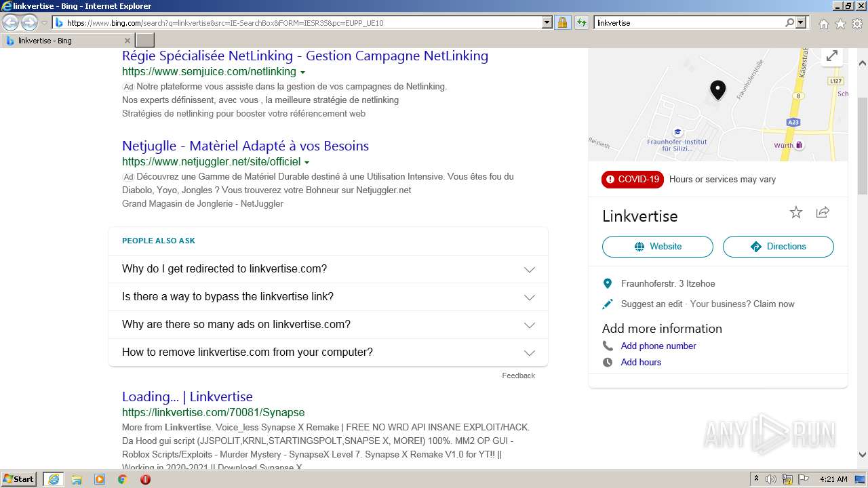Open Favorites with the star icon
The image size is (868, 488).
[x=840, y=24]
